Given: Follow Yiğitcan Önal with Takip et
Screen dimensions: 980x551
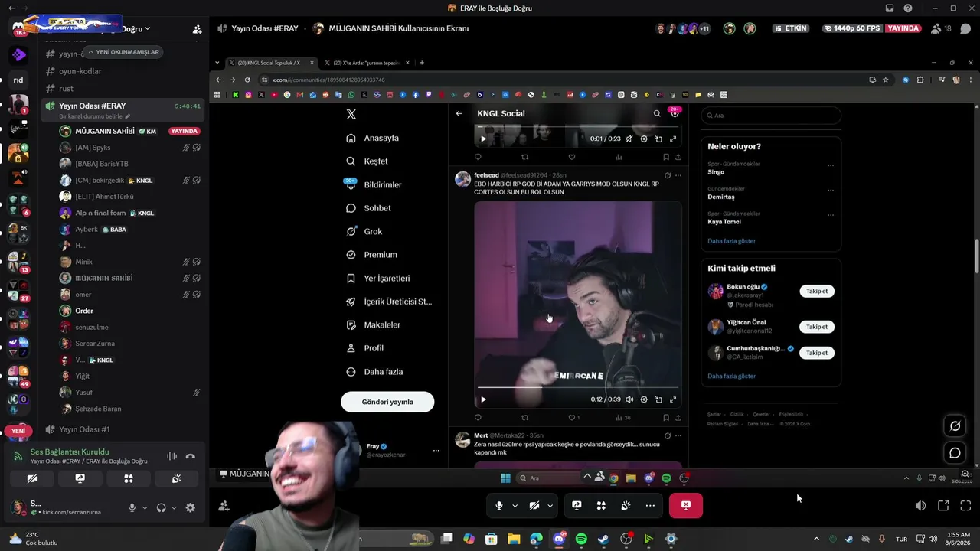Looking at the screenshot, I should (817, 327).
